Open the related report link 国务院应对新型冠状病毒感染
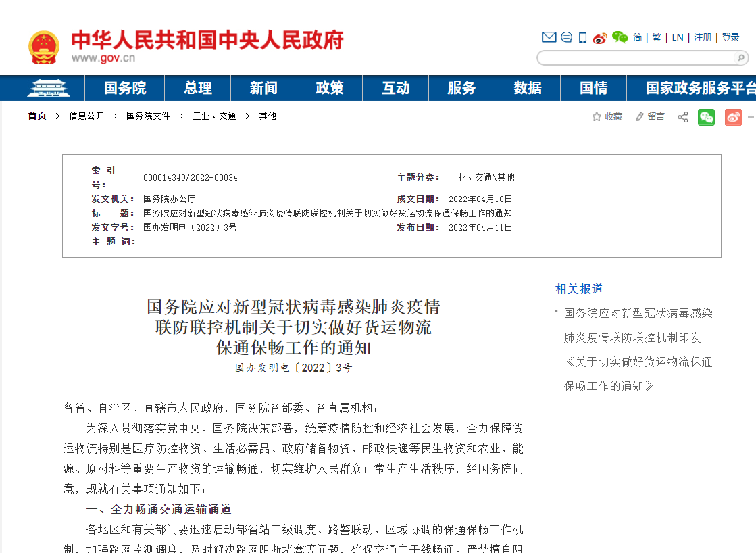This screenshot has height=553, width=756. click(x=638, y=350)
